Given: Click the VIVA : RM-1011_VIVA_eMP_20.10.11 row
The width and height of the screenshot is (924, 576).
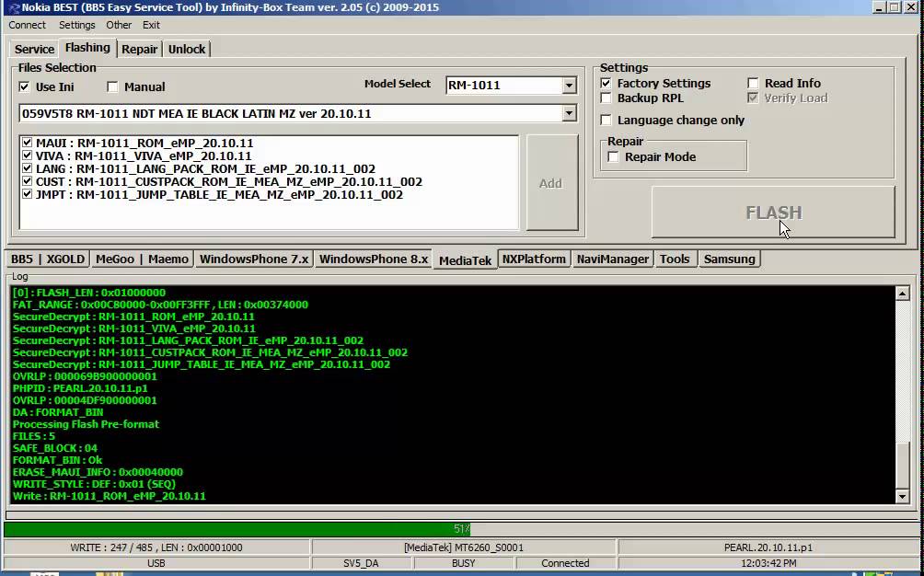Looking at the screenshot, I should (x=144, y=156).
